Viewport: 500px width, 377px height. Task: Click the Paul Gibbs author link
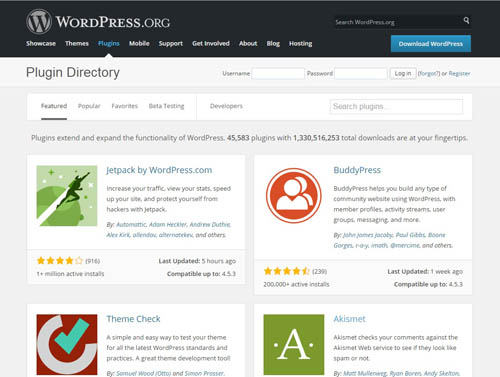[411, 235]
